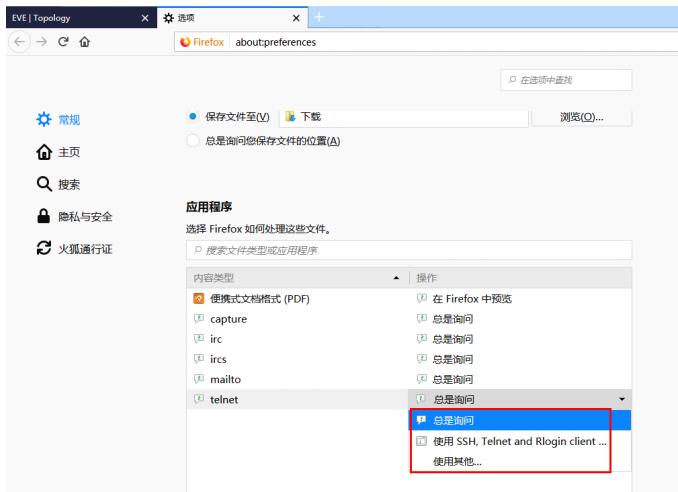Open the 搜索 search settings section
Viewport: 678px width, 492px height.
coord(58,184)
